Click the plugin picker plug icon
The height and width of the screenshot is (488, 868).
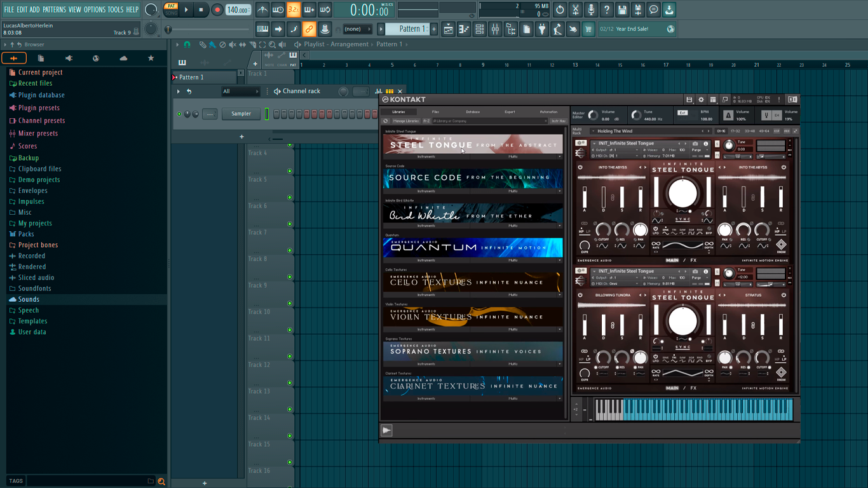542,29
